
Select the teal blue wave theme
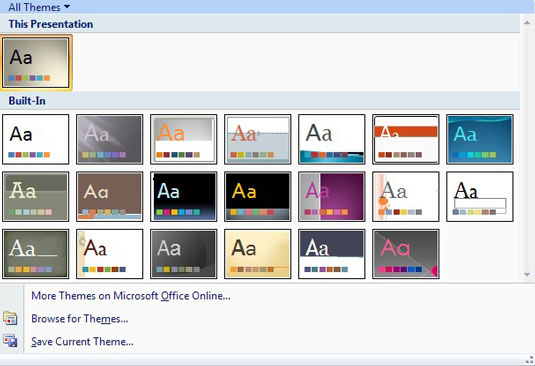pyautogui.click(x=480, y=139)
